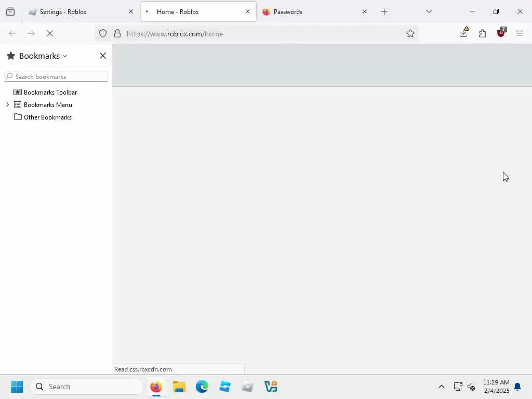532x399 pixels.
Task: Open the network status tray icon
Action: click(x=458, y=387)
